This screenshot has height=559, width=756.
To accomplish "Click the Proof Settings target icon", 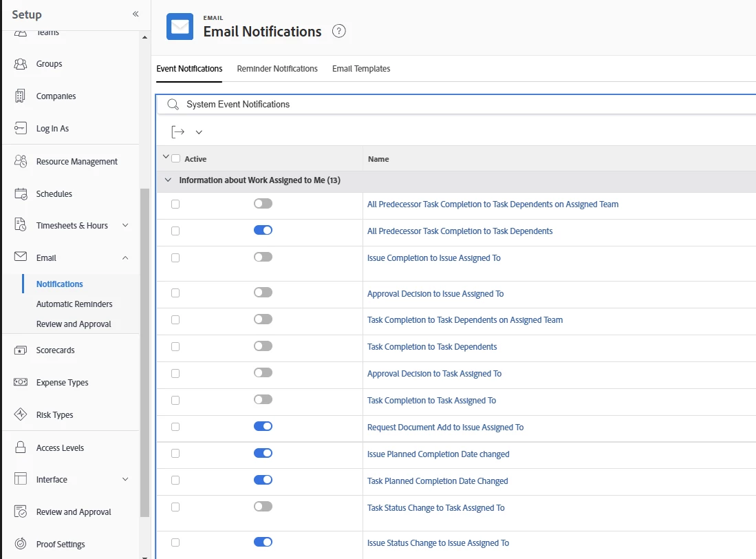I will 20,544.
